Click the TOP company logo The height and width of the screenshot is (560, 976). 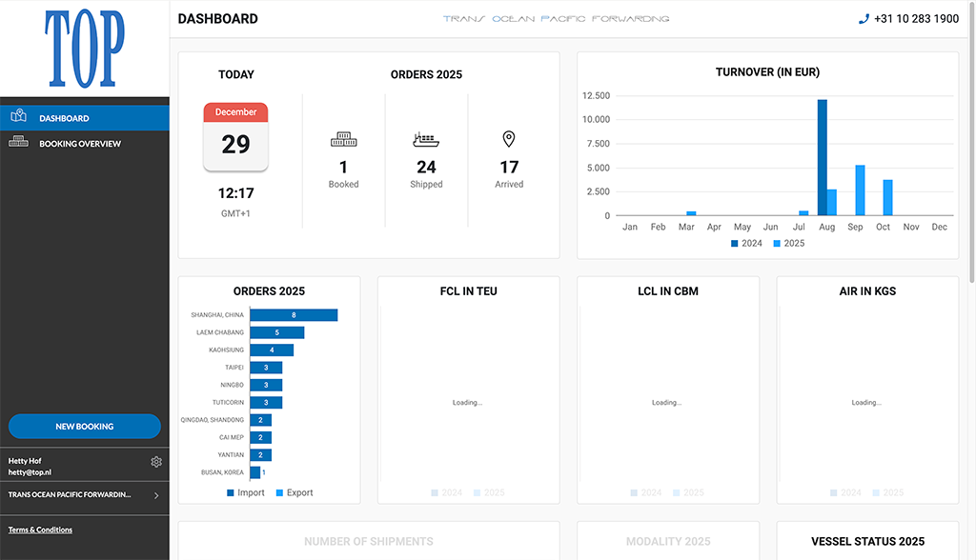coord(85,49)
